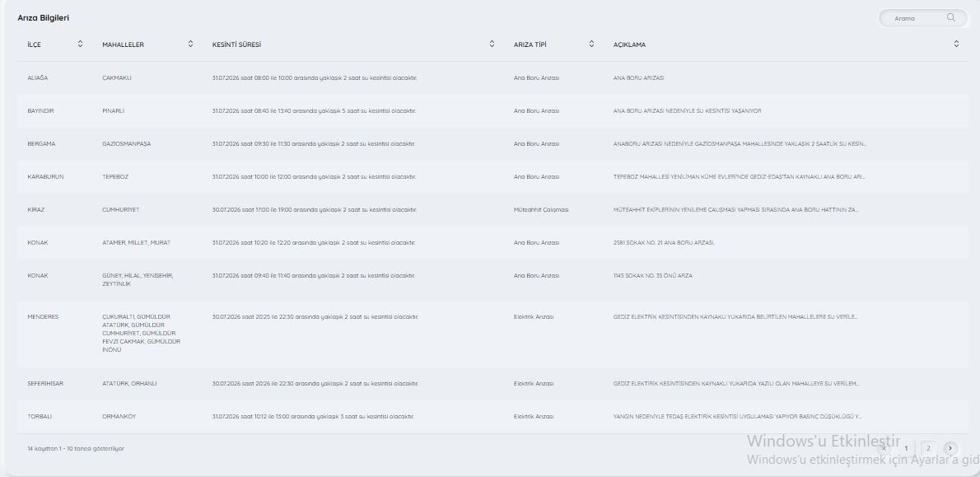
Task: Open page 2 of results
Action: [928, 448]
